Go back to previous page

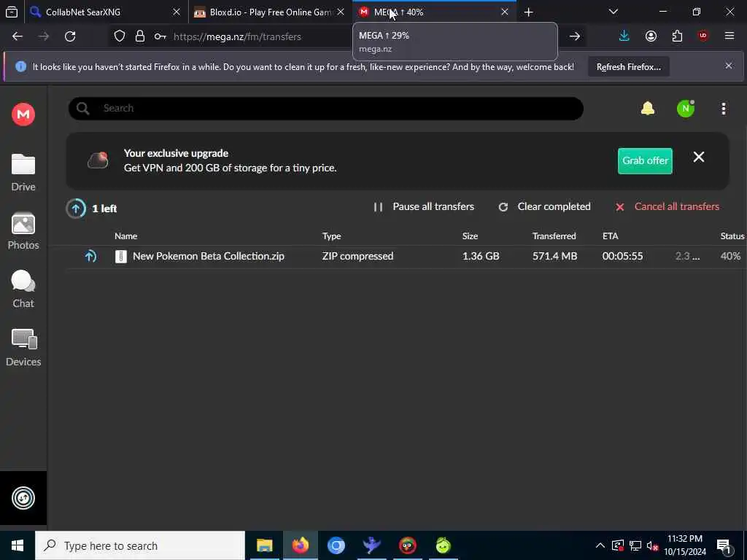point(18,36)
